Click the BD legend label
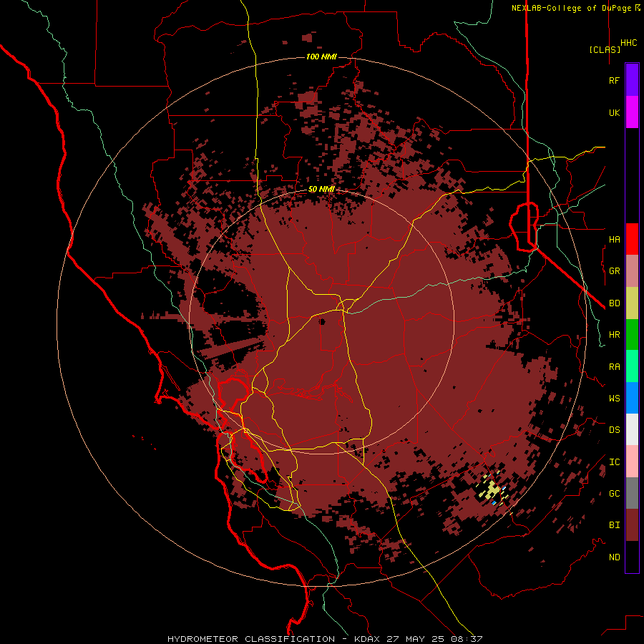Image resolution: width=644 pixels, height=644 pixels. click(614, 303)
